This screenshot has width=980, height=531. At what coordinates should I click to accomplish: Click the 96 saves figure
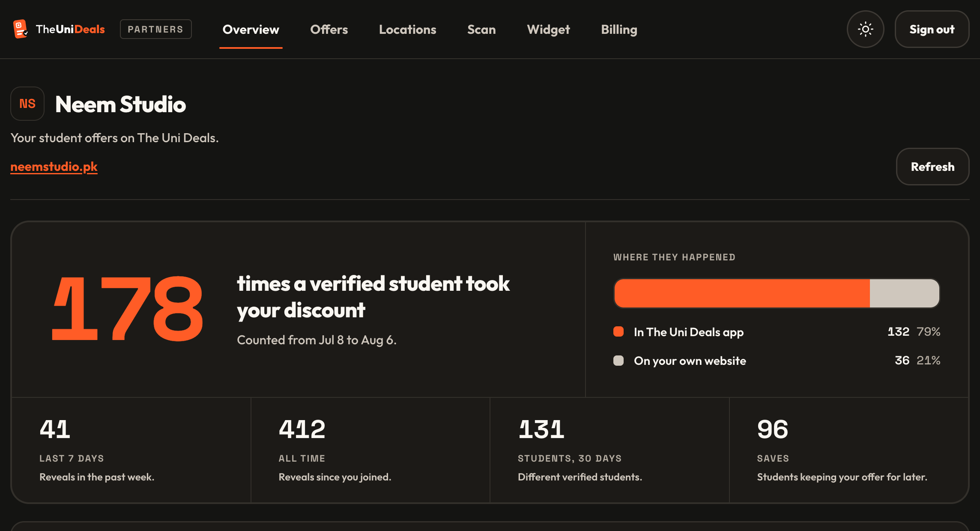[x=772, y=429]
